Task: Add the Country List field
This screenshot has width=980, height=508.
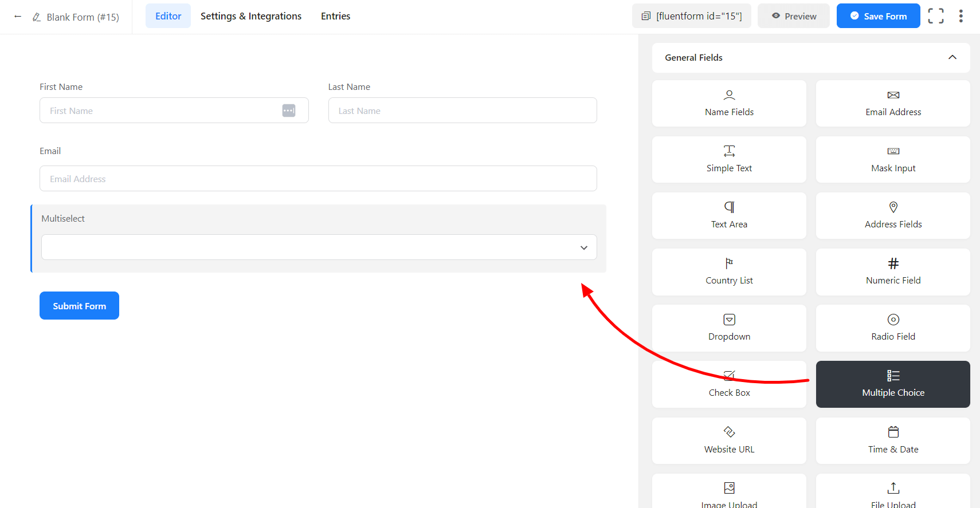Action: coord(729,272)
